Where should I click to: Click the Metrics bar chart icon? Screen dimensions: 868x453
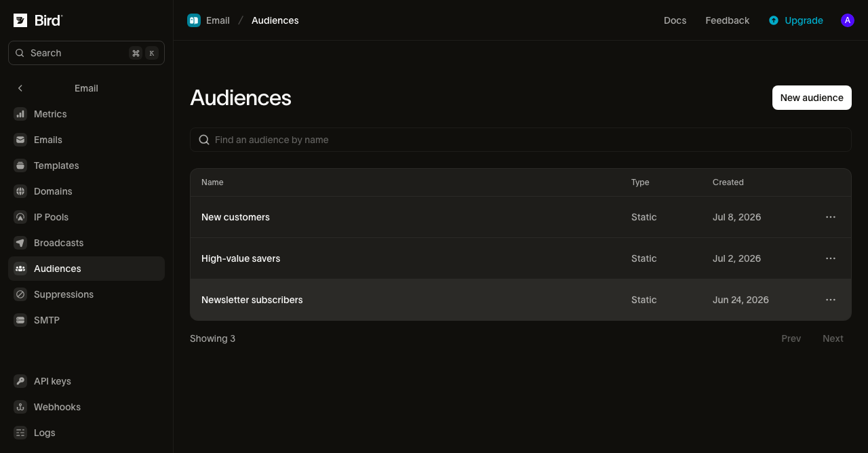click(x=20, y=114)
